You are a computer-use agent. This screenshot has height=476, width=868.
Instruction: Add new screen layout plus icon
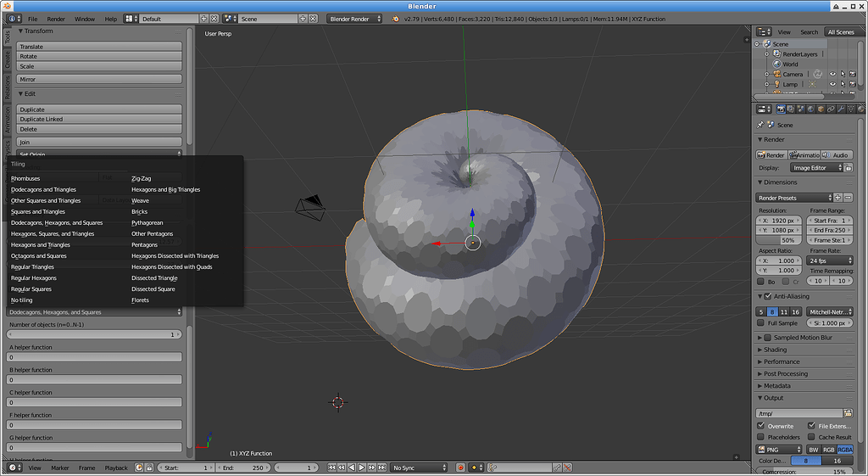[x=203, y=19]
